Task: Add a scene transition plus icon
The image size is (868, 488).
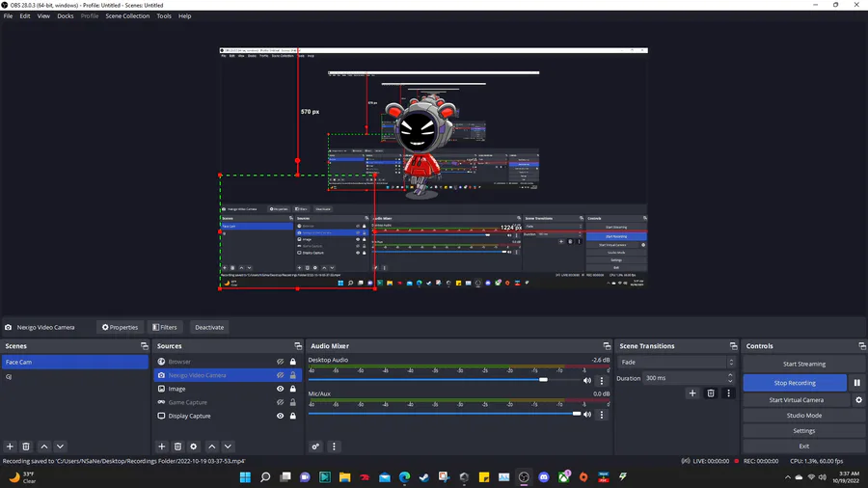Action: 692,393
